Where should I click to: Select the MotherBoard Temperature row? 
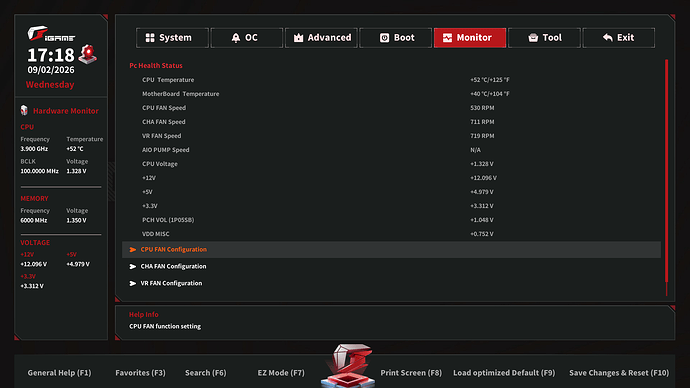(x=391, y=94)
